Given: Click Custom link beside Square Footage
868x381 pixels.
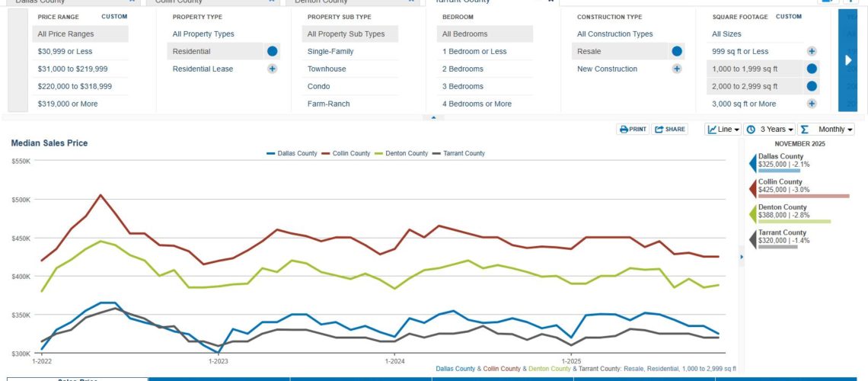Looking at the screenshot, I should click(x=789, y=16).
